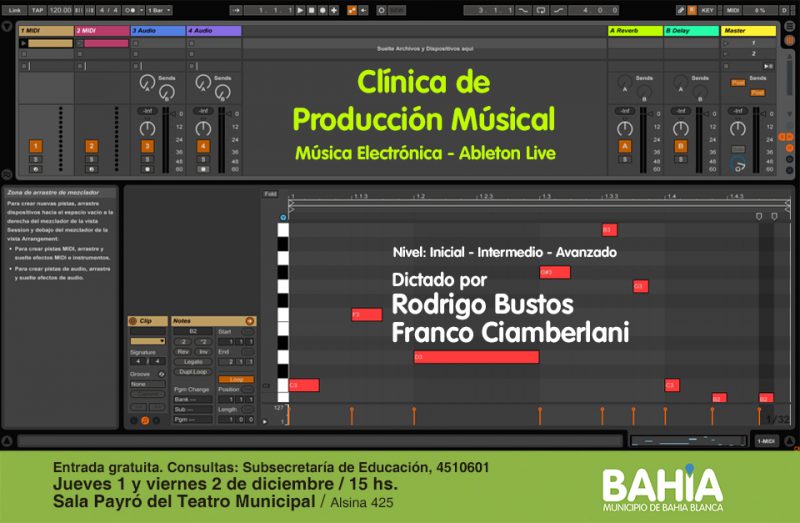Screen dimensions: 800x523
Task: Select the 1 MIDI track header
Action: [45, 31]
